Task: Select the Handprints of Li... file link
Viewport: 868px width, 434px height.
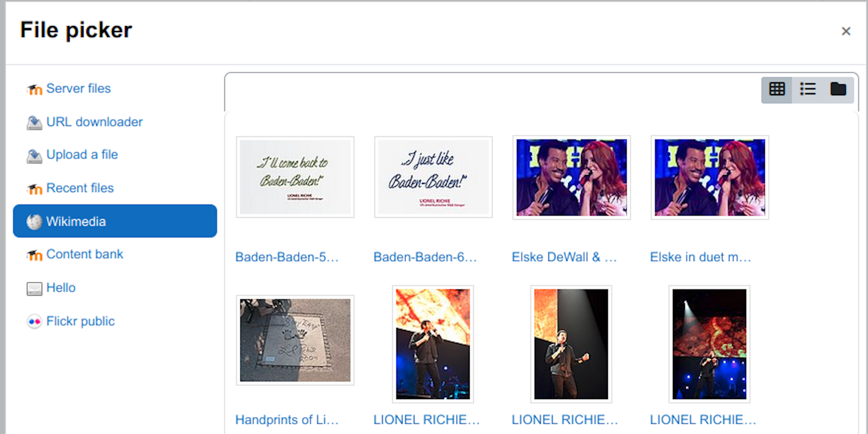Action: (x=287, y=420)
